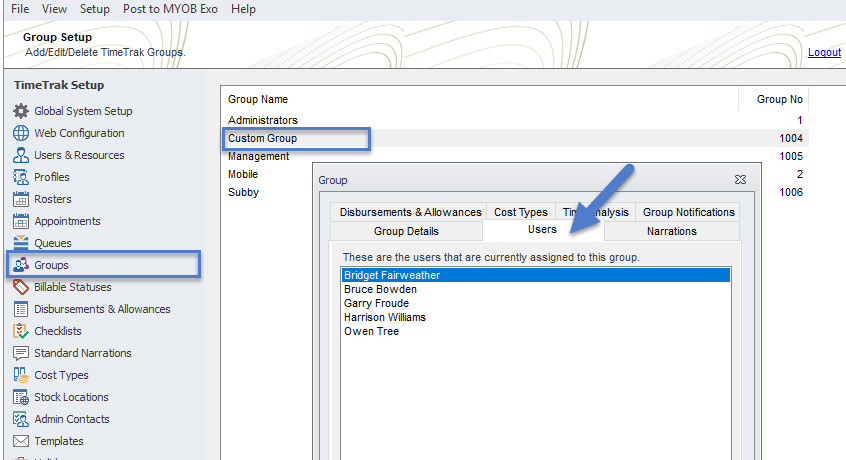Open the Rosters calendar icon
846x460 pixels.
pyautogui.click(x=20, y=199)
